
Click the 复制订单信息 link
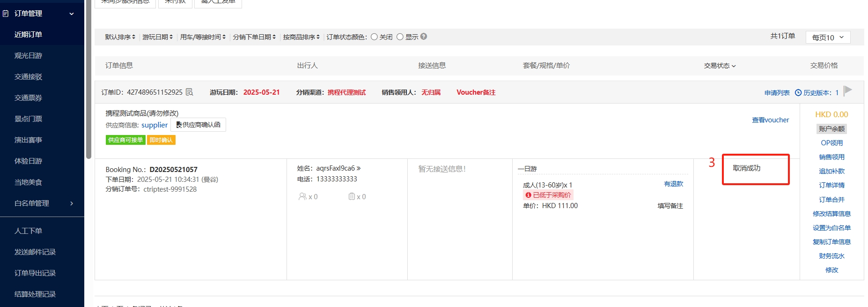(x=831, y=242)
